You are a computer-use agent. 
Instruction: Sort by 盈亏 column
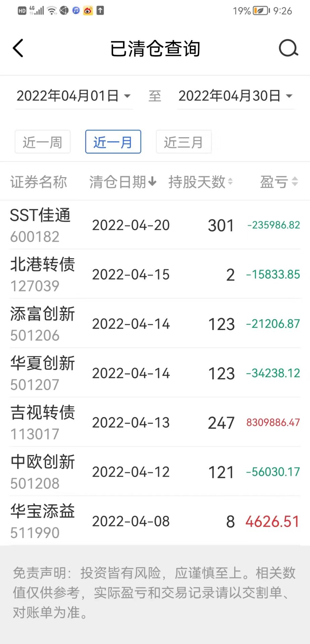coord(279,182)
